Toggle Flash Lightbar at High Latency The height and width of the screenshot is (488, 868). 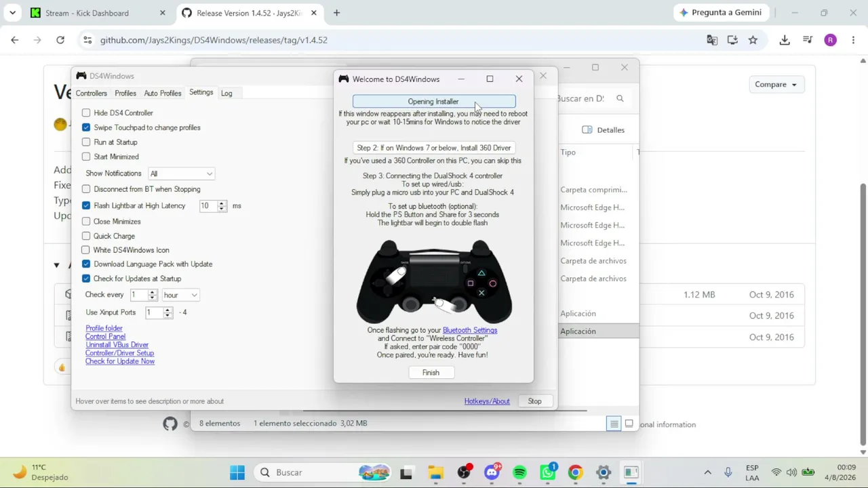(86, 205)
